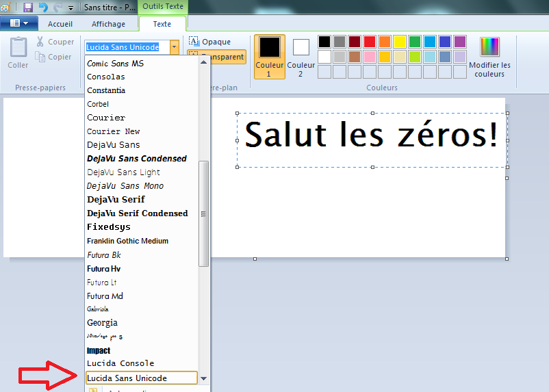Pick the lavender color swatch
Viewport: 549px width, 392px height.
460,57
